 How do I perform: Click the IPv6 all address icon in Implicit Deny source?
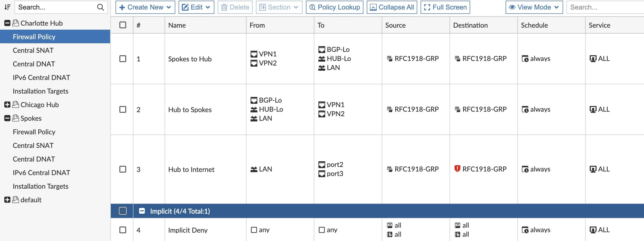click(389, 235)
